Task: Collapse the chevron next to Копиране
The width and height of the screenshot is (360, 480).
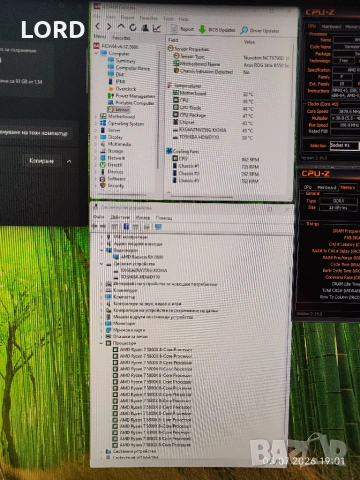Action: point(69,161)
